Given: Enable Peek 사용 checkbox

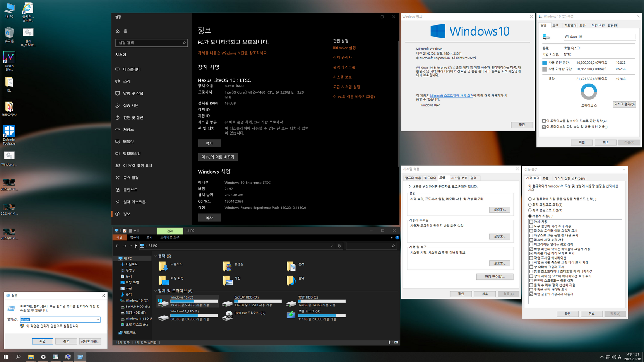Looking at the screenshot, I should click(531, 222).
